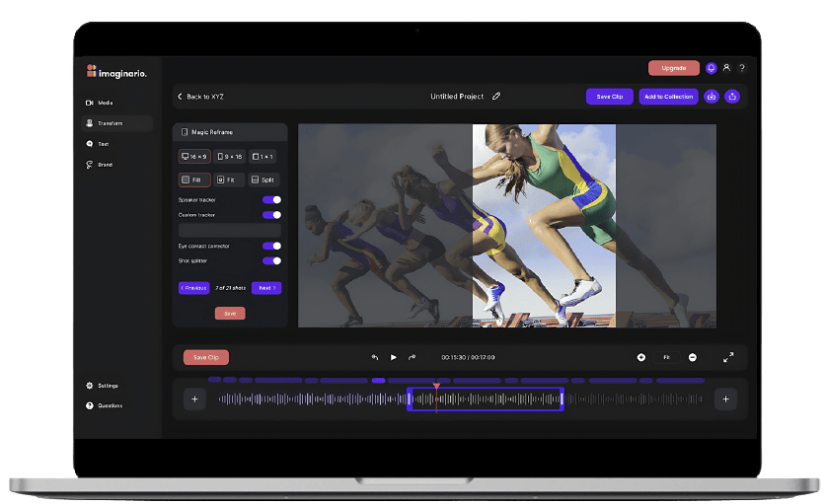Open the Brand section in sidebar
Viewport: 826px width, 504px height.
(100, 165)
